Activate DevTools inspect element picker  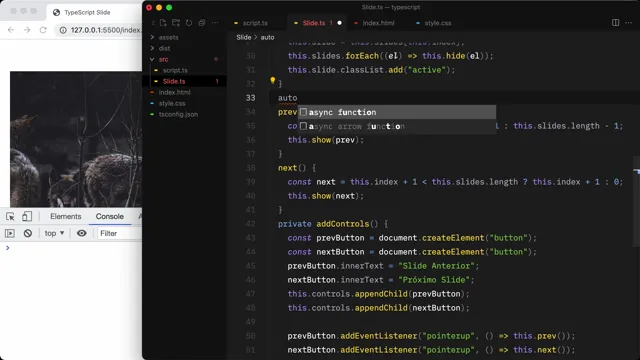[10, 216]
